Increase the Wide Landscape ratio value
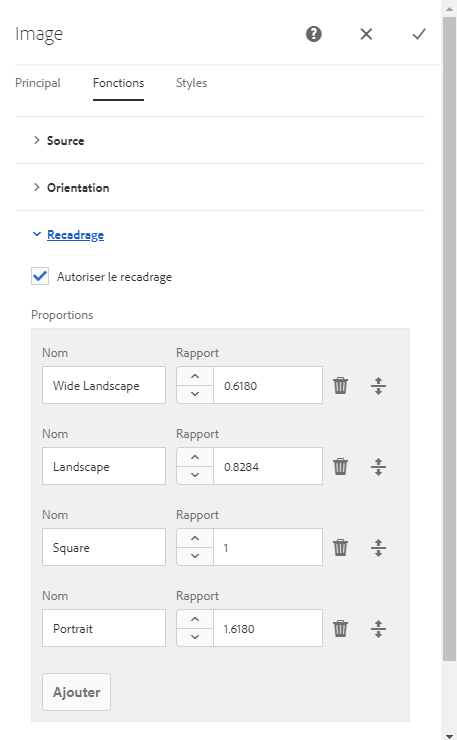The image size is (457, 740). pyautogui.click(x=195, y=377)
